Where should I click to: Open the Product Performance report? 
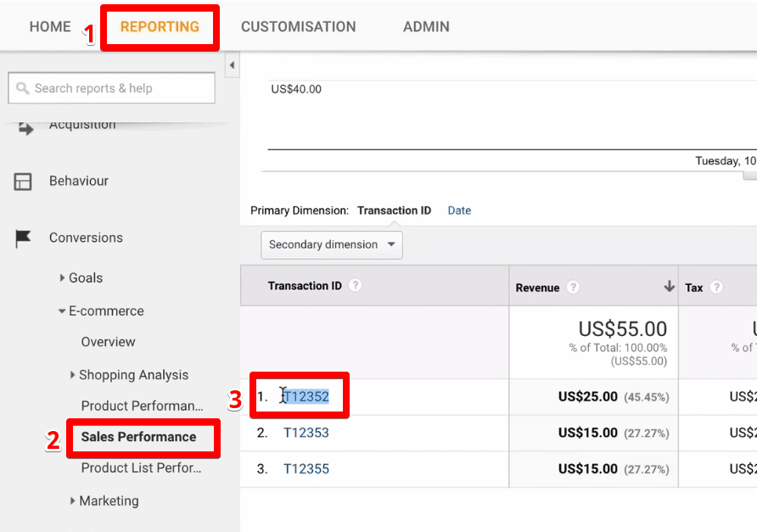(x=142, y=406)
